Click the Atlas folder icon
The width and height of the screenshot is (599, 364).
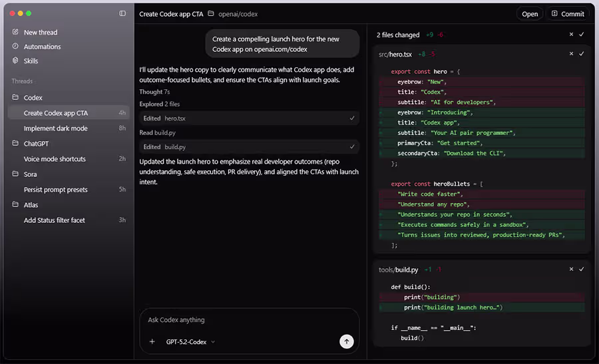pos(15,204)
